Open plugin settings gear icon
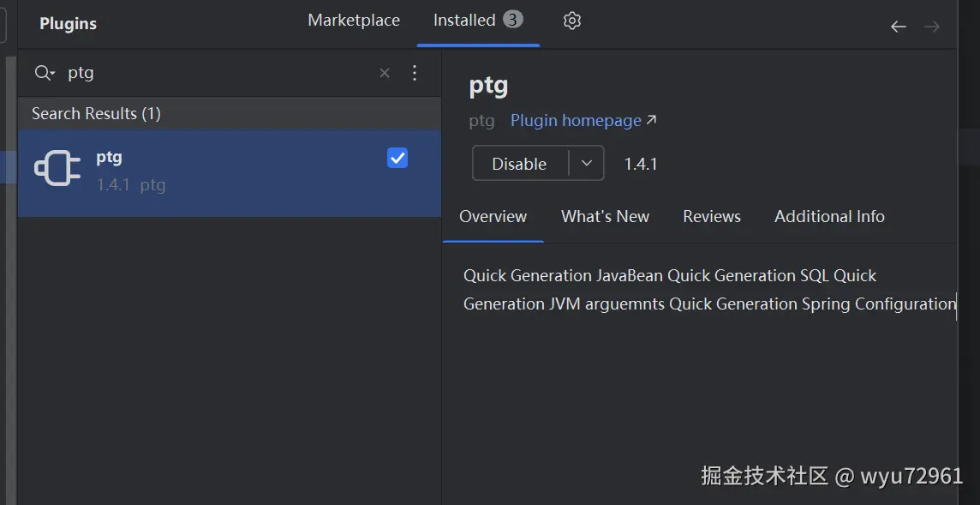This screenshot has height=505, width=980. (572, 21)
